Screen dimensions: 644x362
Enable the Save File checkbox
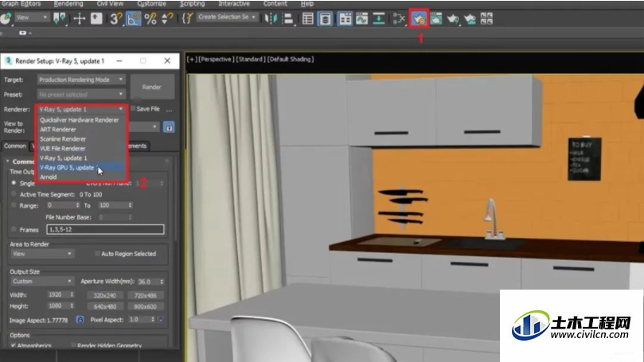click(133, 109)
